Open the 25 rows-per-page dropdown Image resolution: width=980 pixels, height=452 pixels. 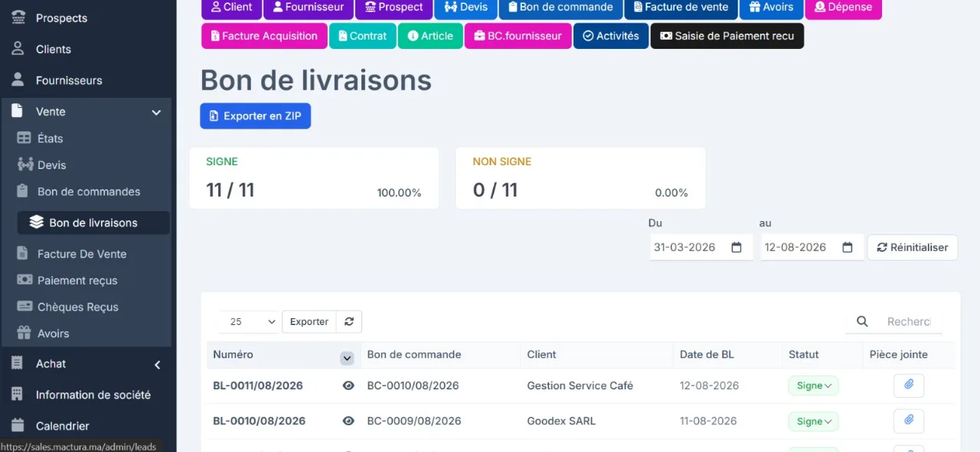[250, 322]
